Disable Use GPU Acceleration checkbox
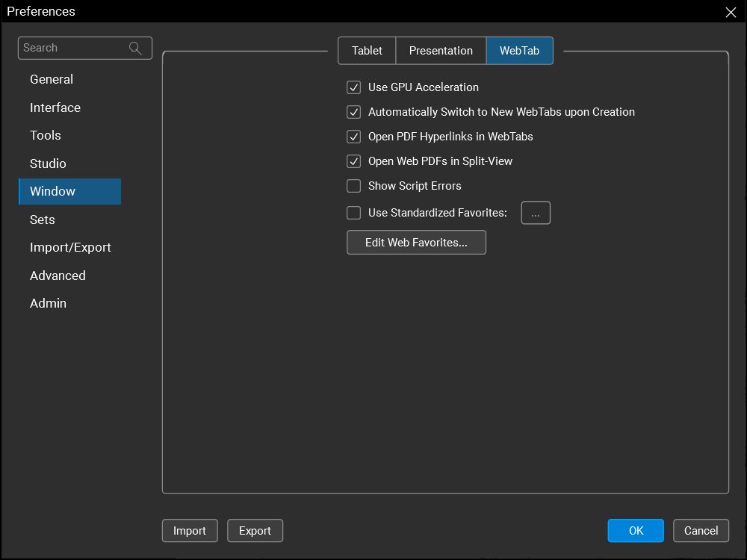 click(x=354, y=87)
